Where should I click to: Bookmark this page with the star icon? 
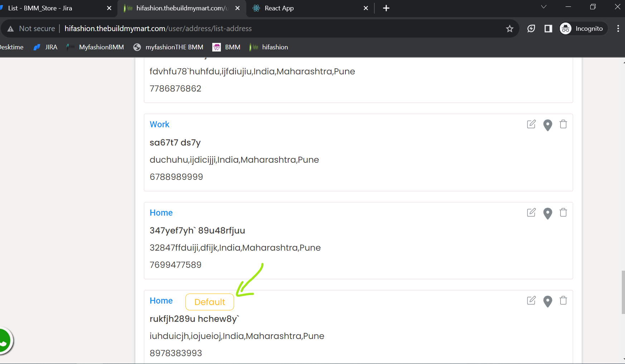(510, 29)
